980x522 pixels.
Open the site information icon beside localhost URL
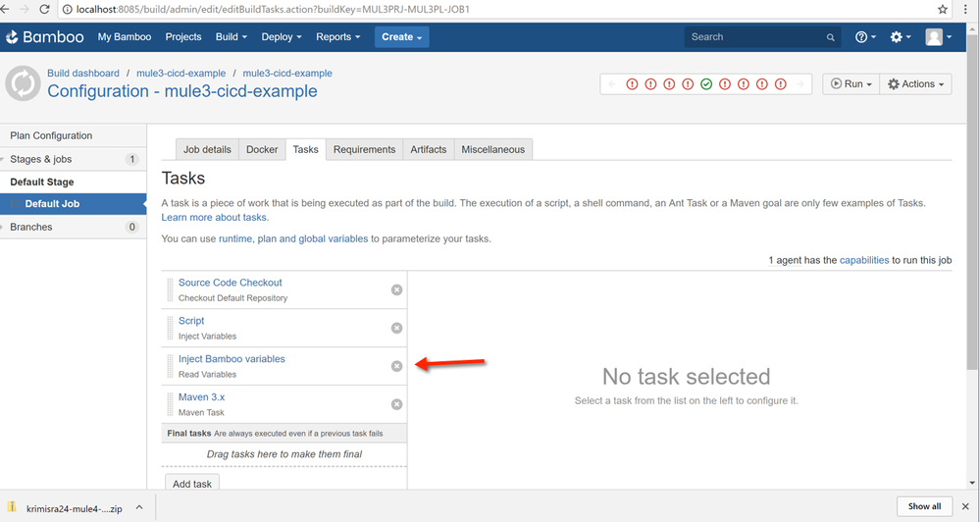[68, 10]
